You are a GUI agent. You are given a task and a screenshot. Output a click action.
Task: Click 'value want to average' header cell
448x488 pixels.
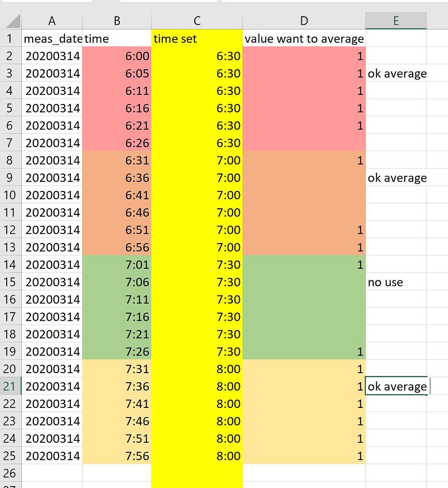[x=304, y=38]
